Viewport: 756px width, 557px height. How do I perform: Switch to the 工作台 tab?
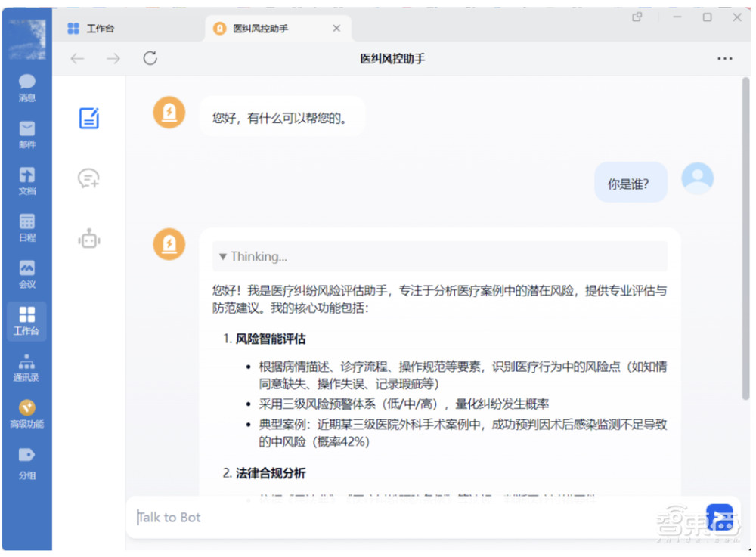point(102,28)
